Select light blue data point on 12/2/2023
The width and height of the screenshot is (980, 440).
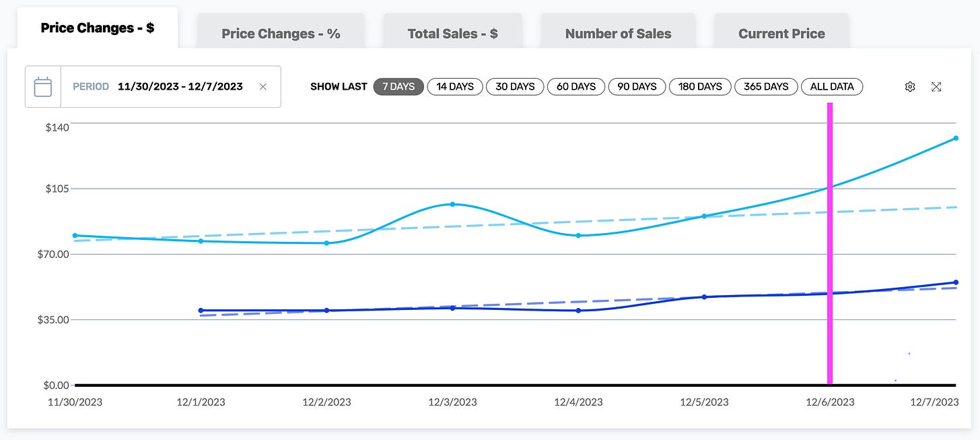pyautogui.click(x=326, y=243)
